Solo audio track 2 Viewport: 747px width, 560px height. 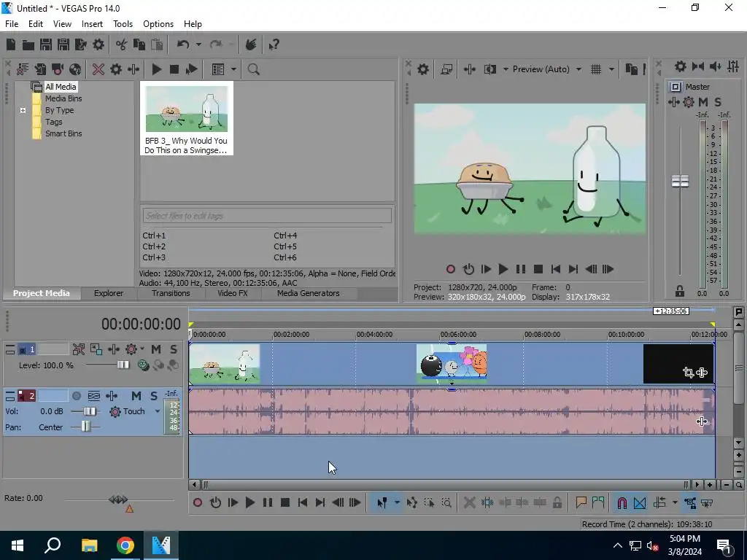153,396
